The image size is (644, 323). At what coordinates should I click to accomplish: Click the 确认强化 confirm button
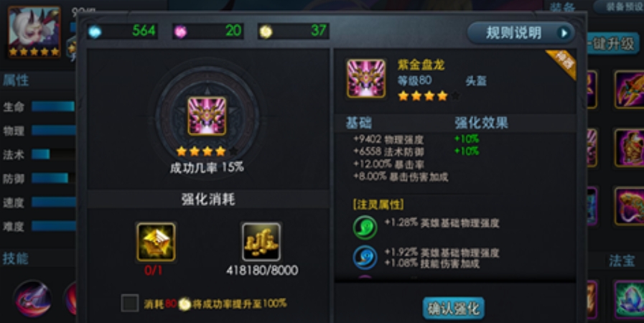[454, 308]
